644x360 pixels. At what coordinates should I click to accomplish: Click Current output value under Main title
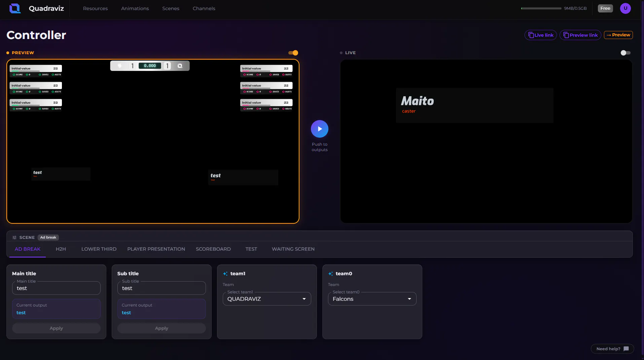(21, 313)
